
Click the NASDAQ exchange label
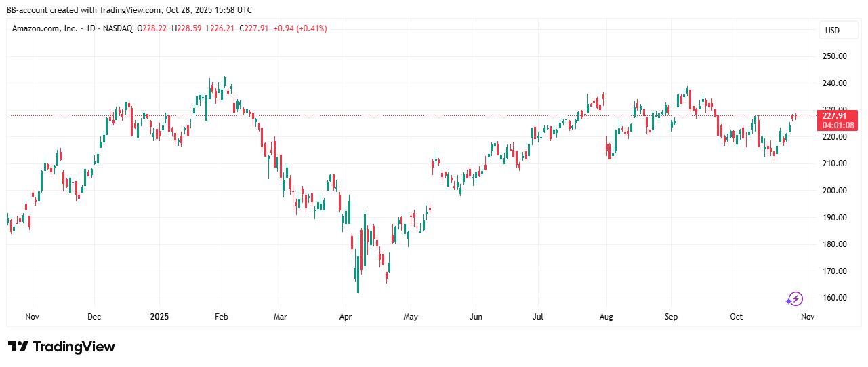click(x=117, y=28)
